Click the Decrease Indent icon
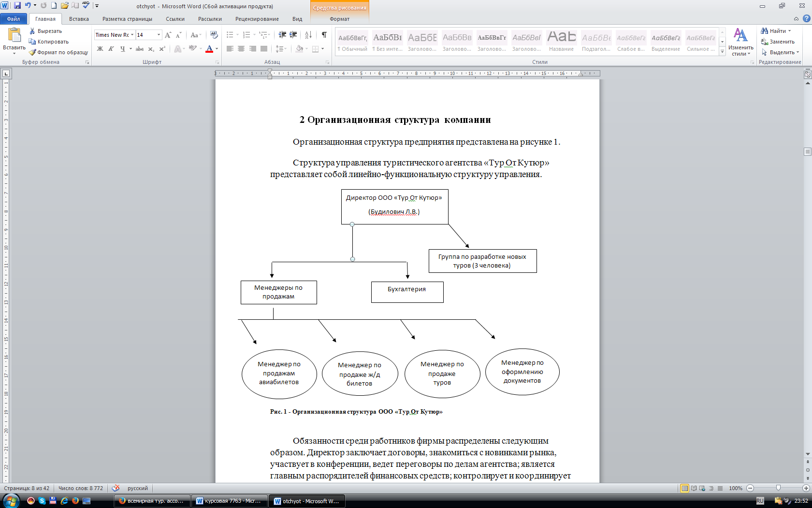Screen dimensions: 812x508 coord(282,35)
